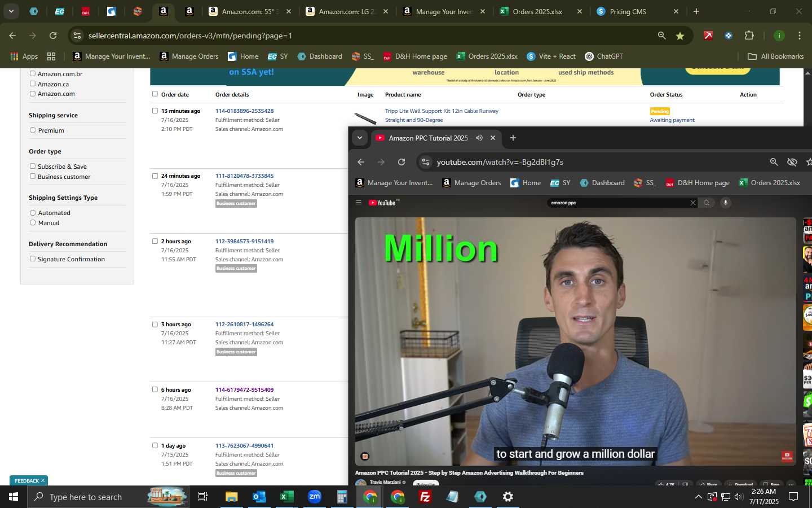Image resolution: width=812 pixels, height=508 pixels.
Task: Open ChatGPT bookmark
Action: point(604,56)
